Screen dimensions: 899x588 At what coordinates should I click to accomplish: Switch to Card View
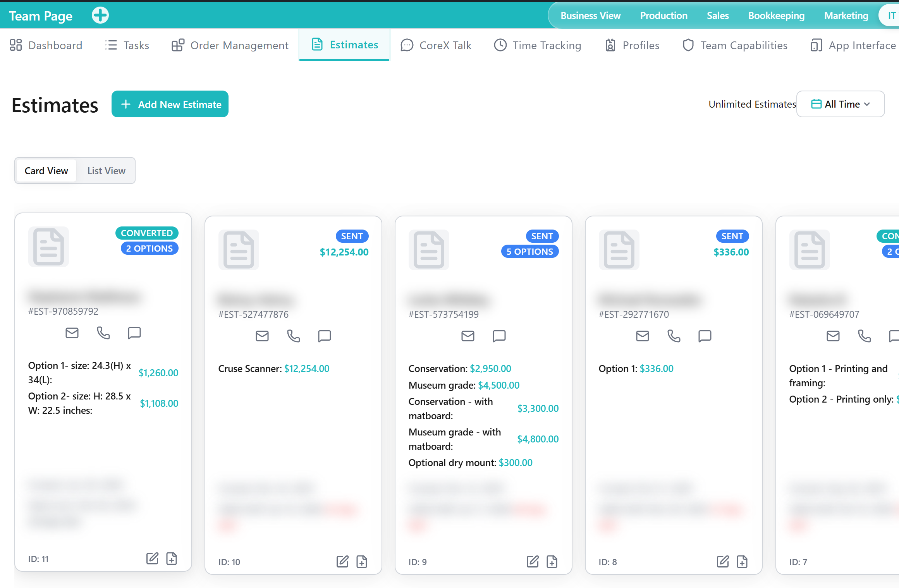click(46, 171)
